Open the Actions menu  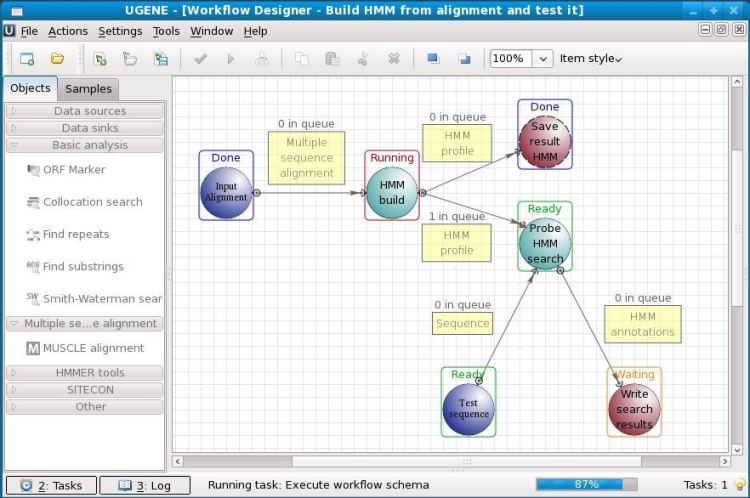tap(68, 31)
